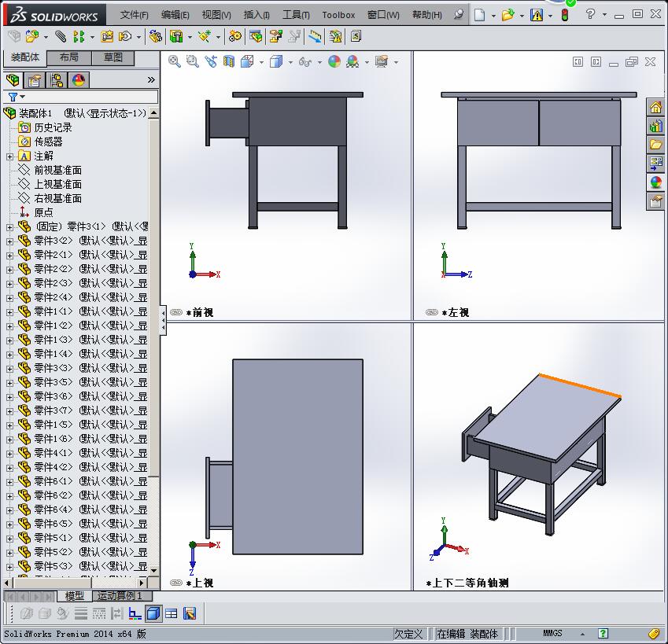
Task: Select the Move Component tool
Action: coord(125,37)
